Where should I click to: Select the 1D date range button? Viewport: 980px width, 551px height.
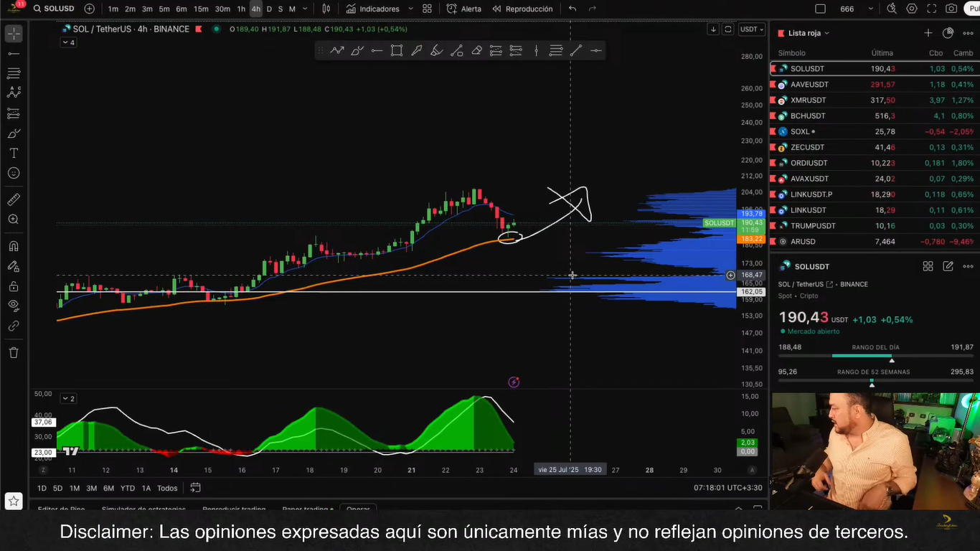(x=42, y=488)
